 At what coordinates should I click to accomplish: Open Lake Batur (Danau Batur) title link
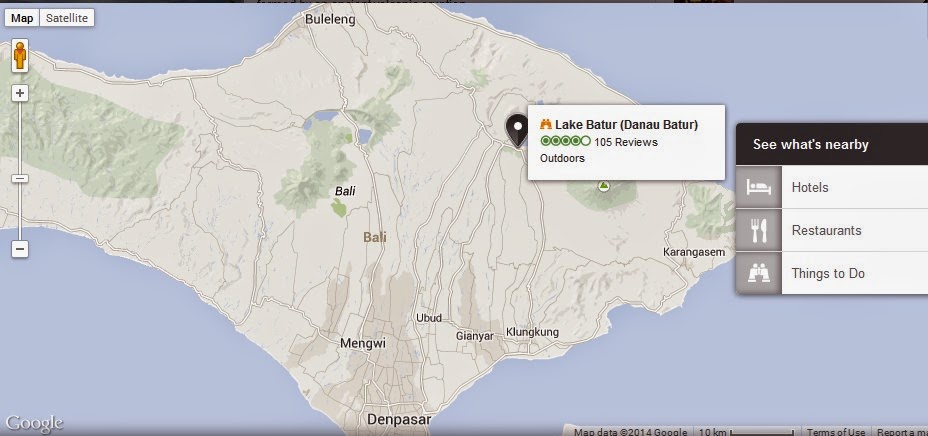pos(626,125)
